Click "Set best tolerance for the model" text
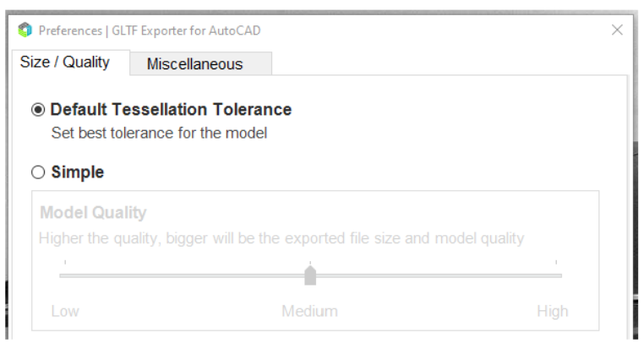The height and width of the screenshot is (360, 644). coord(159,133)
